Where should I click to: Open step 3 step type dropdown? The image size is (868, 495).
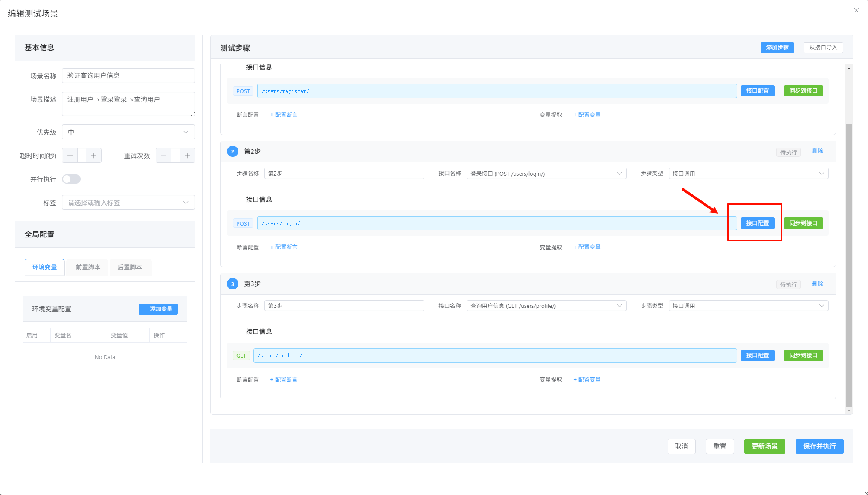(748, 306)
